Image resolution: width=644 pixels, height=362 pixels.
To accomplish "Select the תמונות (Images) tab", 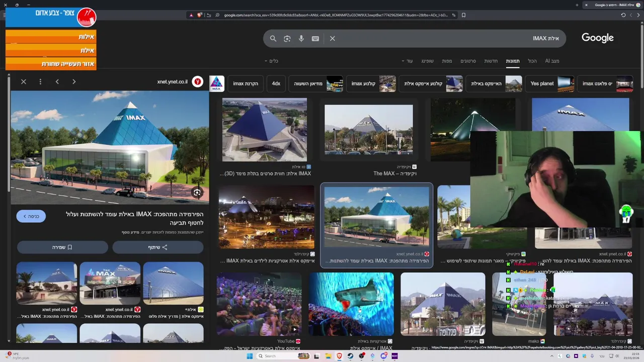I will pos(513,61).
